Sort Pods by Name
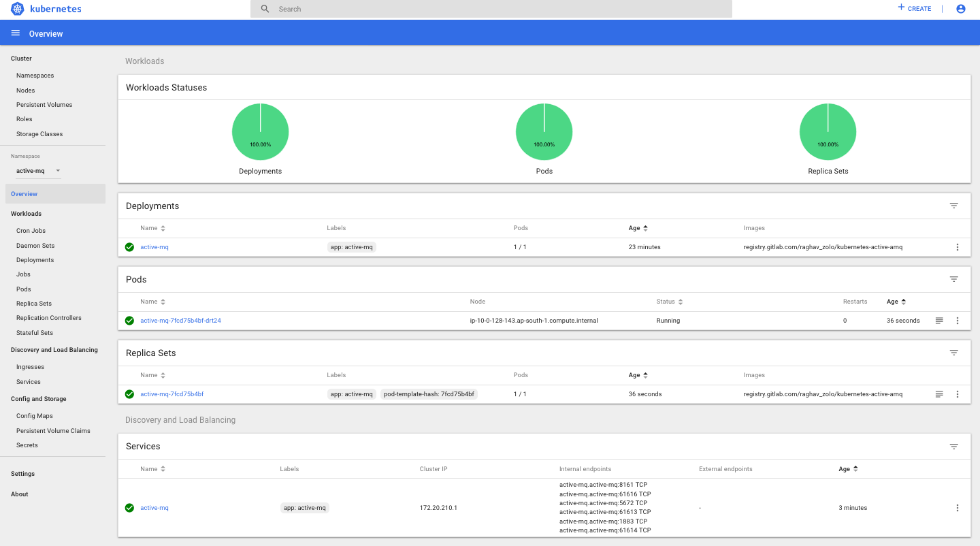 152,302
